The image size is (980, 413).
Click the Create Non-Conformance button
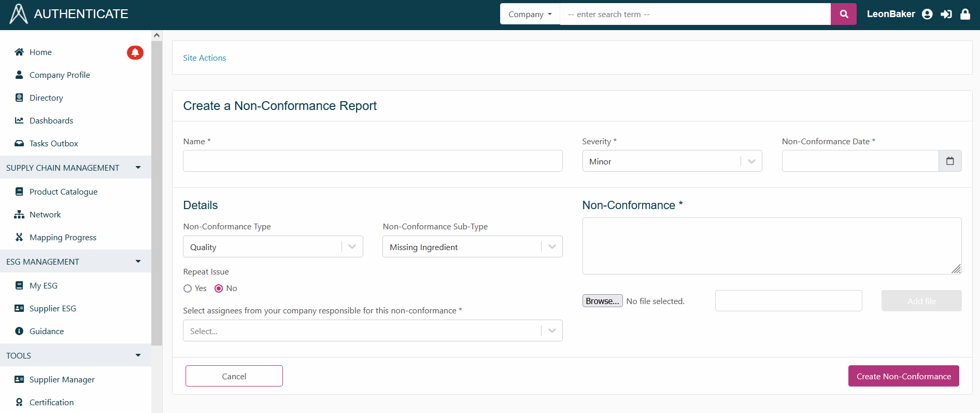[x=903, y=376]
